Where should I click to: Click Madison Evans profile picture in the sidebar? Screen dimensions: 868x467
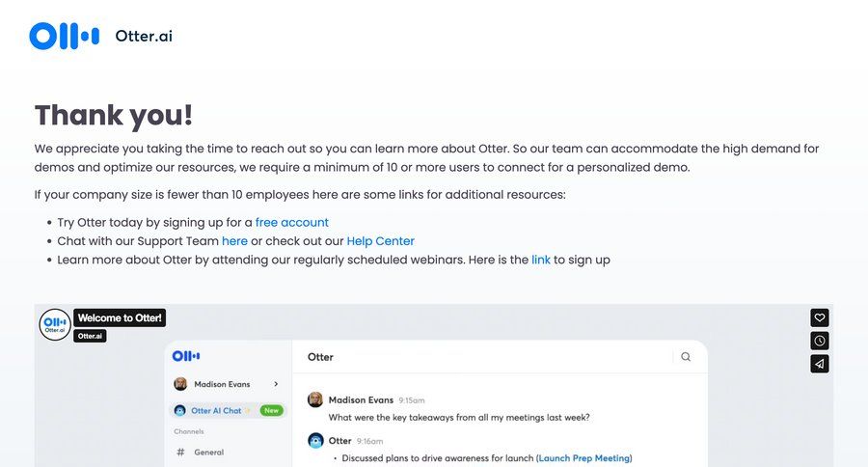coord(180,384)
